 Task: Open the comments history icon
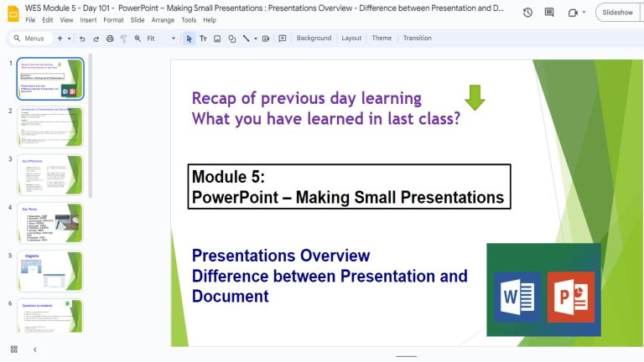tap(549, 13)
